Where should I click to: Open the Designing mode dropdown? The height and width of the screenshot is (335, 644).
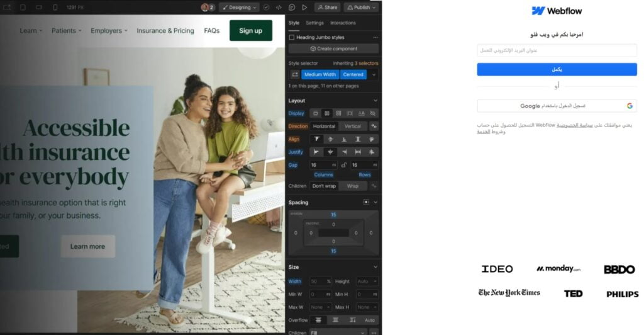click(x=239, y=8)
